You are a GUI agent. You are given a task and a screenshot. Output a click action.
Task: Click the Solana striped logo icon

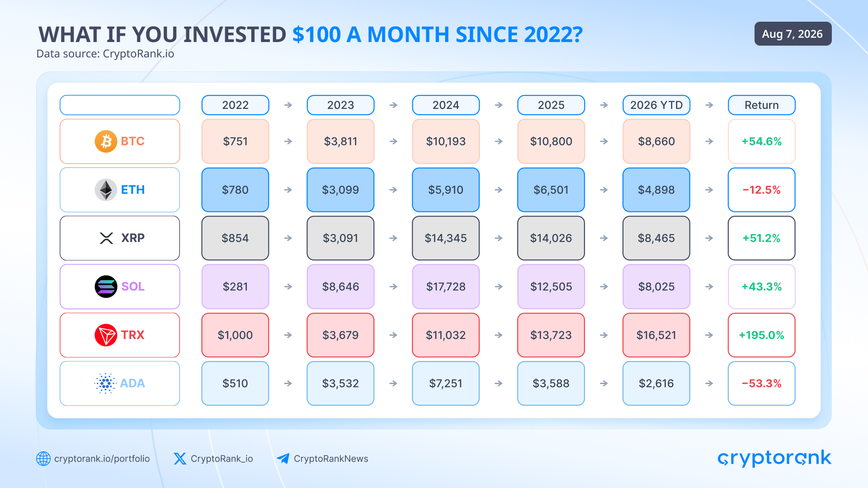[x=106, y=286]
